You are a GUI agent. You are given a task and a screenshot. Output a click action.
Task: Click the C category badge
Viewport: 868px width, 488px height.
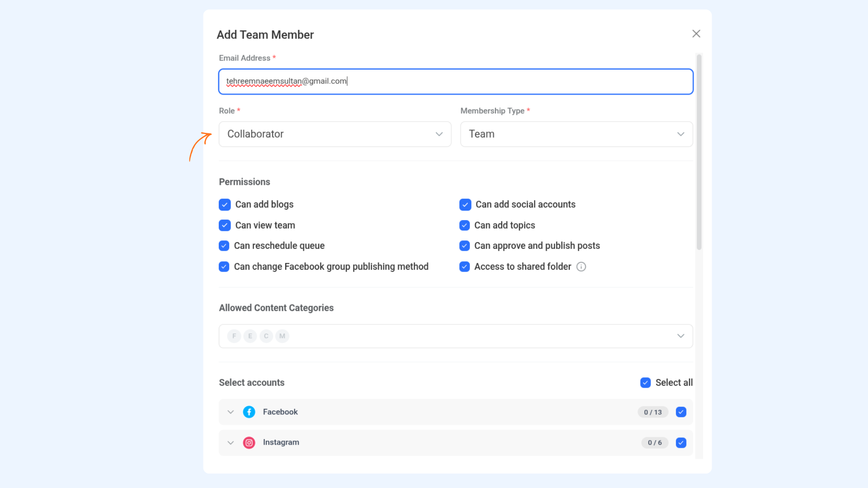click(x=266, y=336)
